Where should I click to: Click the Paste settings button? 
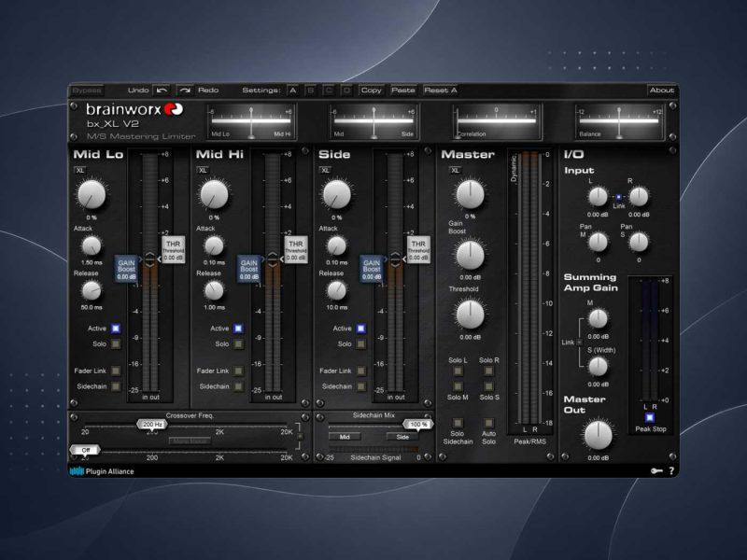pos(403,90)
